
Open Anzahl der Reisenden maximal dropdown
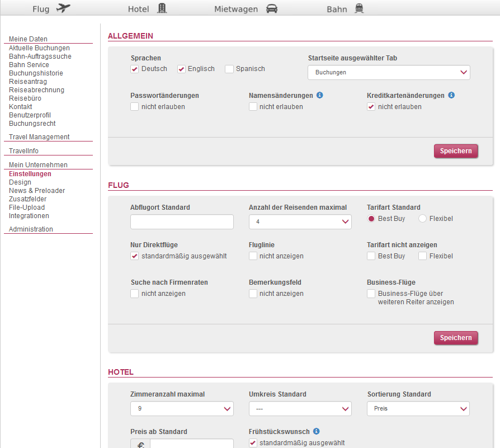pos(300,221)
